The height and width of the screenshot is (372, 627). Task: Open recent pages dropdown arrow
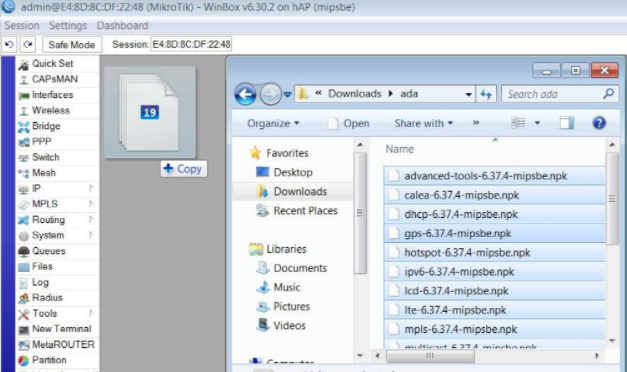tap(287, 95)
